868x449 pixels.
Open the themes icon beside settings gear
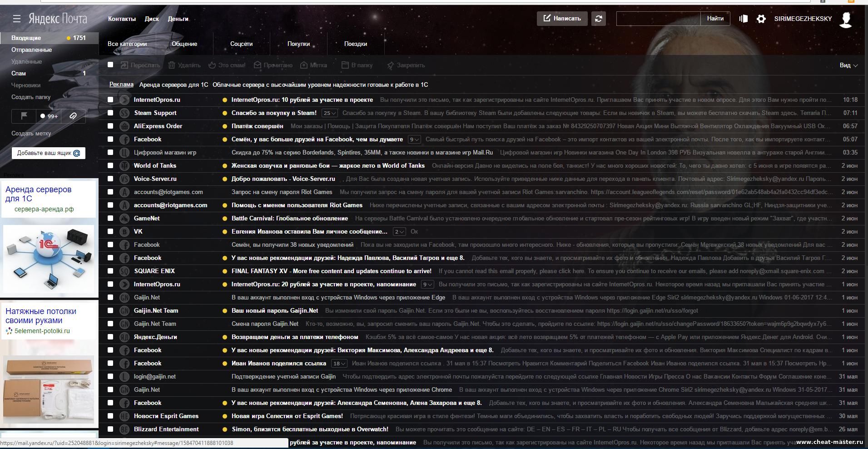point(743,19)
